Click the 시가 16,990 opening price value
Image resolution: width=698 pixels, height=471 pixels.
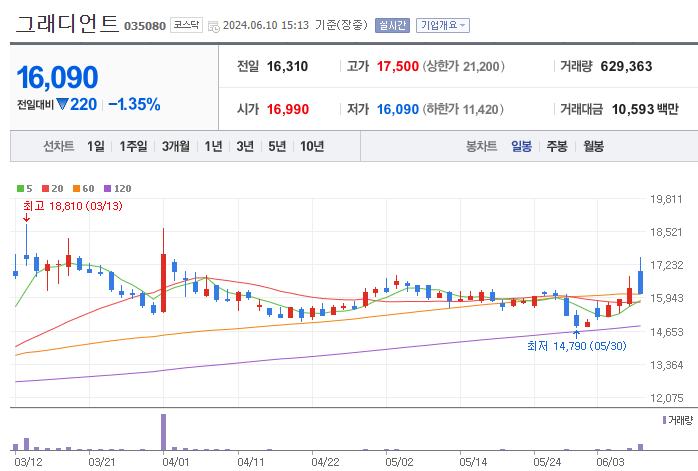pos(288,109)
